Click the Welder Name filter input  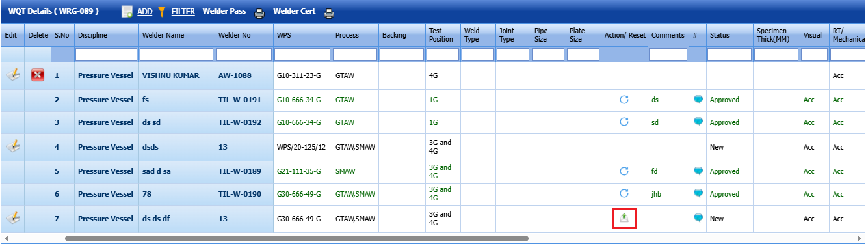point(177,55)
